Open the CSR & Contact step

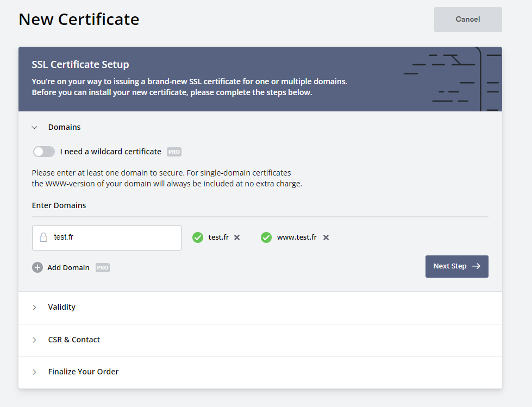pyautogui.click(x=74, y=340)
